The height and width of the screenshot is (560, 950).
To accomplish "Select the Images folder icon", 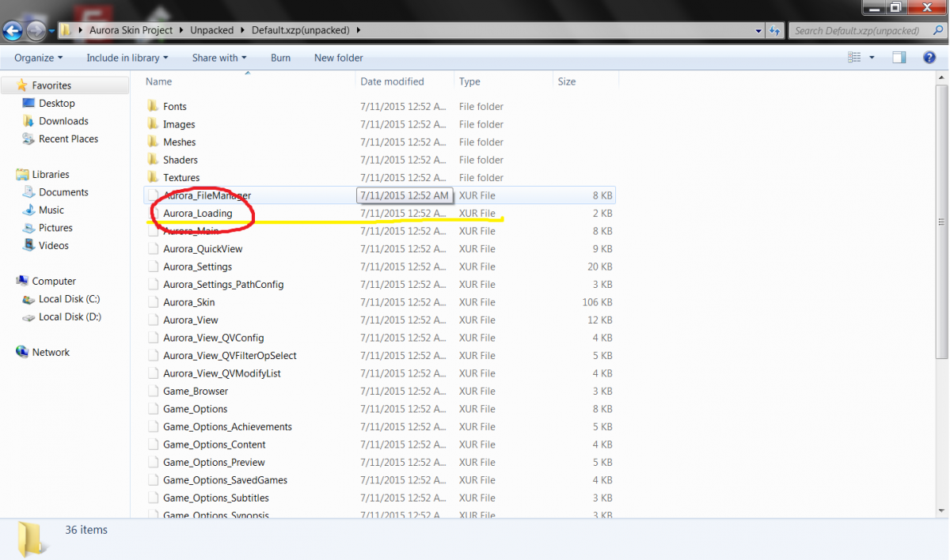I will (x=154, y=124).
